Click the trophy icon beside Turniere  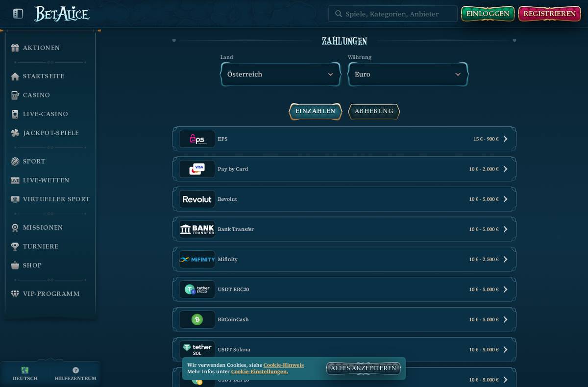[15, 246]
